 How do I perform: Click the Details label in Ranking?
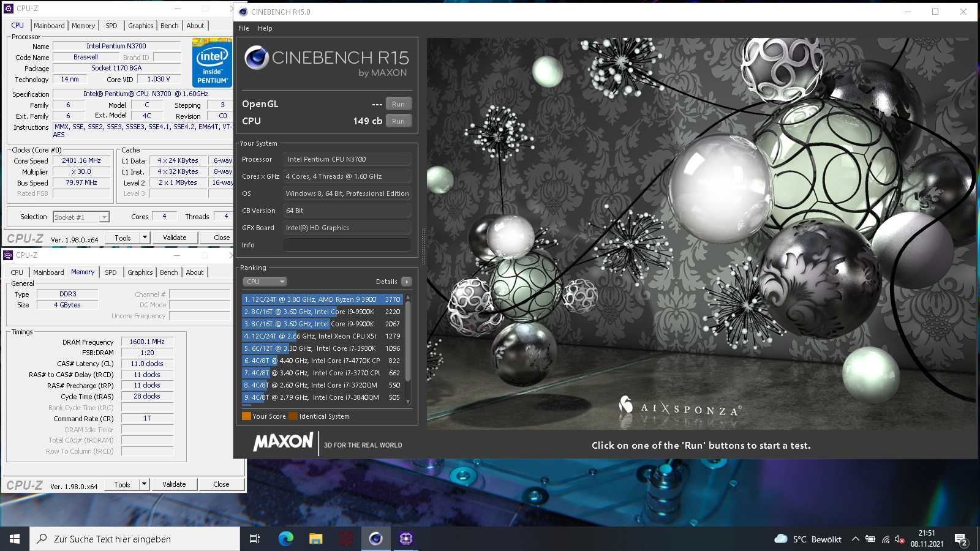(386, 282)
